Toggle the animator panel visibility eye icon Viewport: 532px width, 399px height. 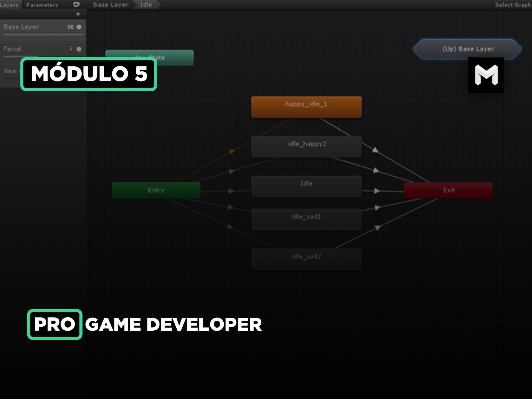pyautogui.click(x=76, y=4)
